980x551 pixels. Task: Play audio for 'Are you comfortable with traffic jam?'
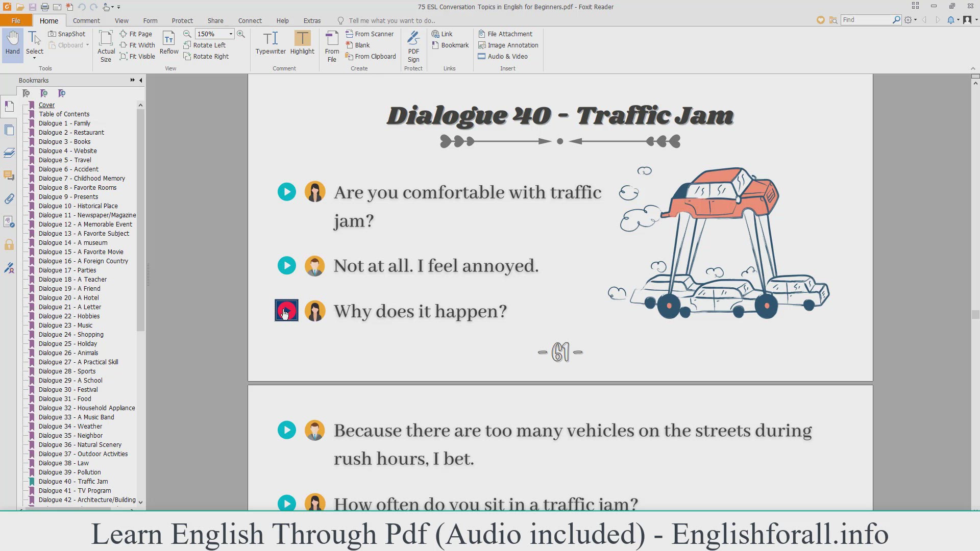pos(287,192)
